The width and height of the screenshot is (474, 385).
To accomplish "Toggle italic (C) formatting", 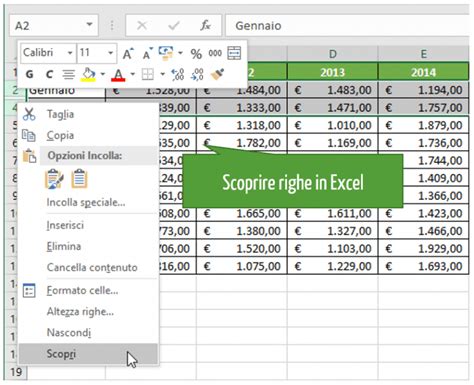I will coord(49,74).
